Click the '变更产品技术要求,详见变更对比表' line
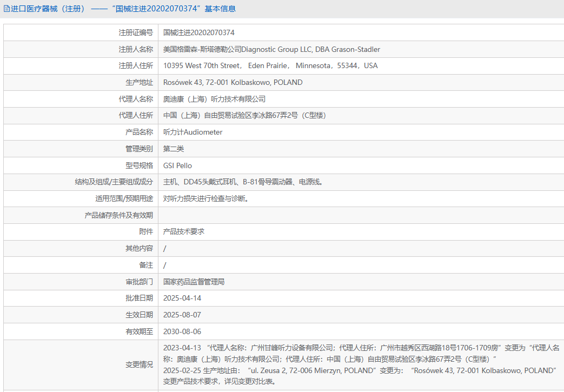Screen dimensions: 564x392 click(220, 382)
